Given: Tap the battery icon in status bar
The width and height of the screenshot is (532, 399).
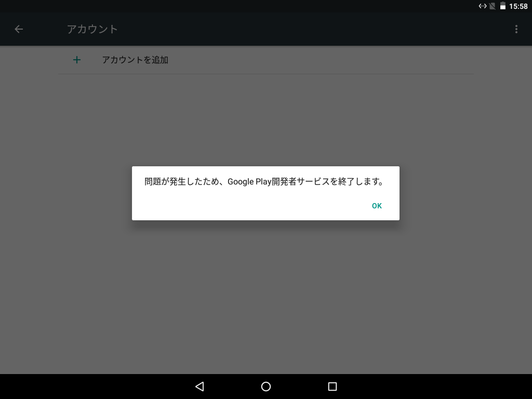Looking at the screenshot, I should pos(503,6).
